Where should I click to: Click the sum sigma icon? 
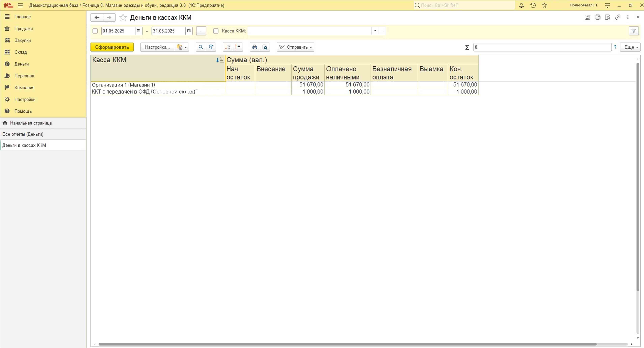[467, 47]
